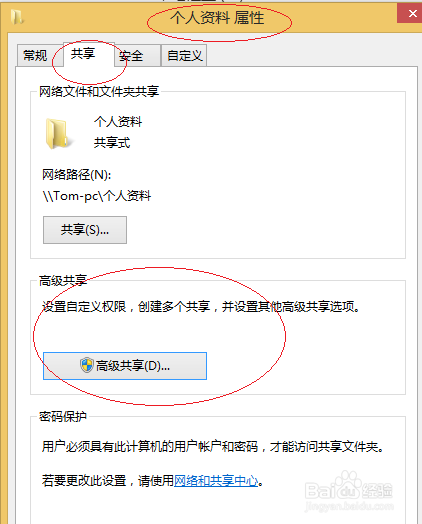The width and height of the screenshot is (422, 524).
Task: Close the 个人资料 属性 dialog
Action: [x=412, y=14]
